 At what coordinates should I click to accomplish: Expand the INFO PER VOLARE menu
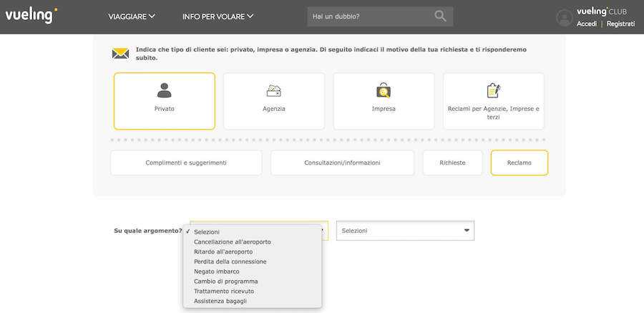pos(218,16)
